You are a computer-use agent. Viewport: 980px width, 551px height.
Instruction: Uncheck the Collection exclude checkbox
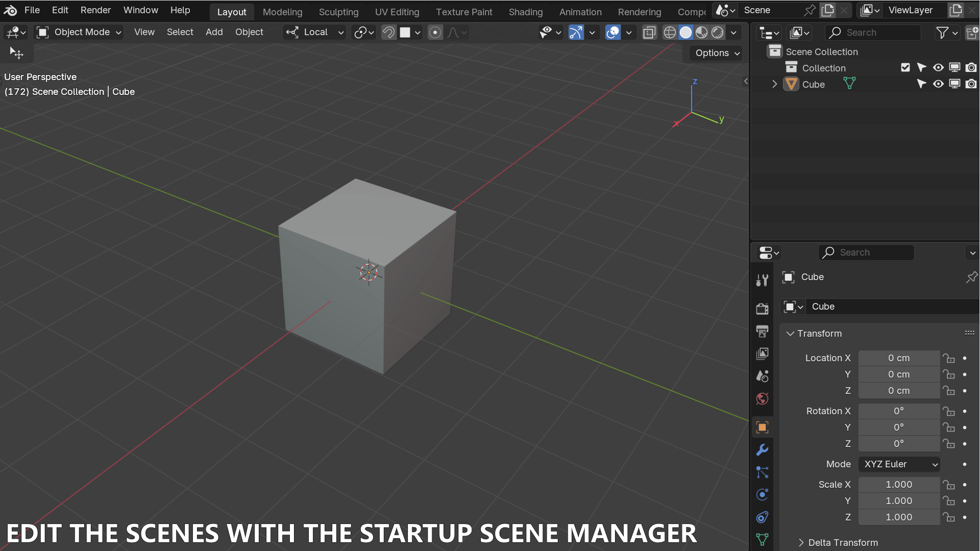[905, 67]
